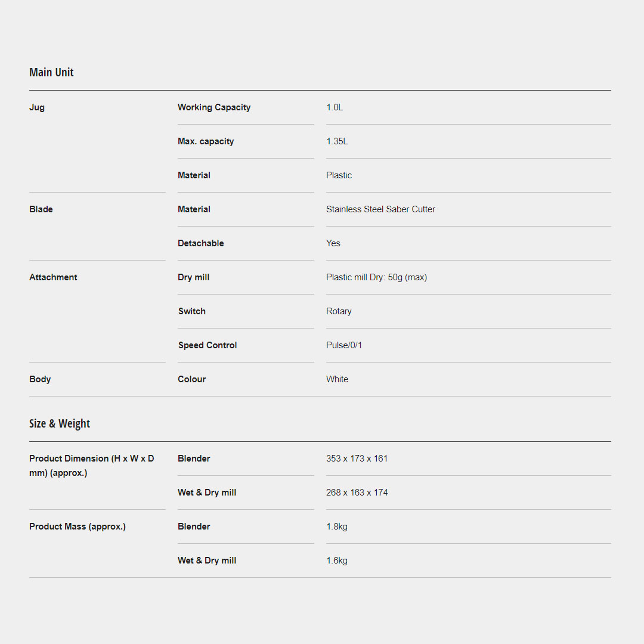Click the Speed Control label
The height and width of the screenshot is (644, 644).
[208, 345]
